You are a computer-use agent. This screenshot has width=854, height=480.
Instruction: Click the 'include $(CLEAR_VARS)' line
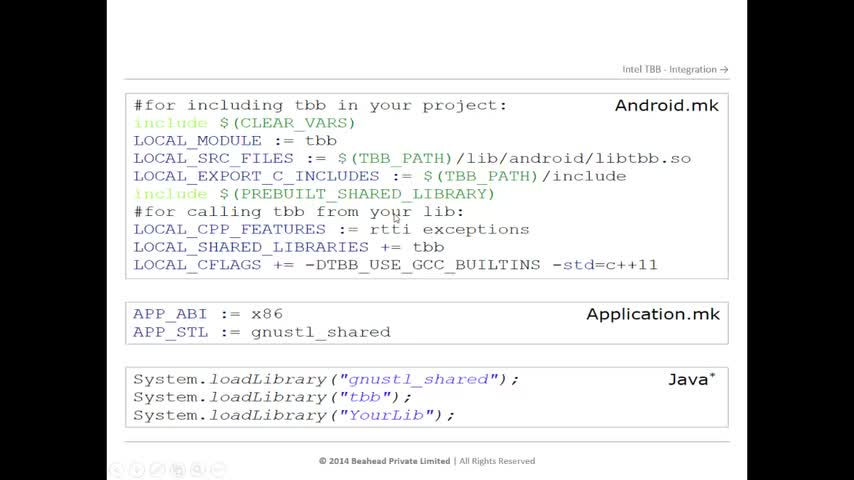pyautogui.click(x=245, y=123)
